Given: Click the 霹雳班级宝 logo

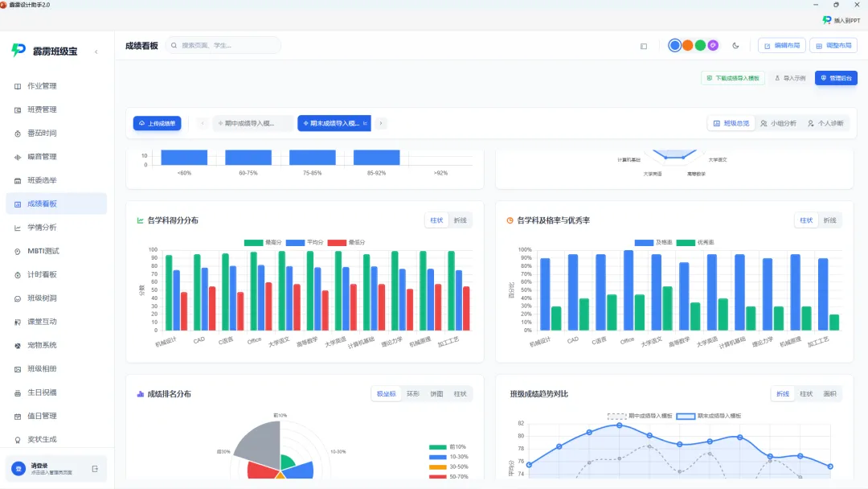Looking at the screenshot, I should (18, 51).
